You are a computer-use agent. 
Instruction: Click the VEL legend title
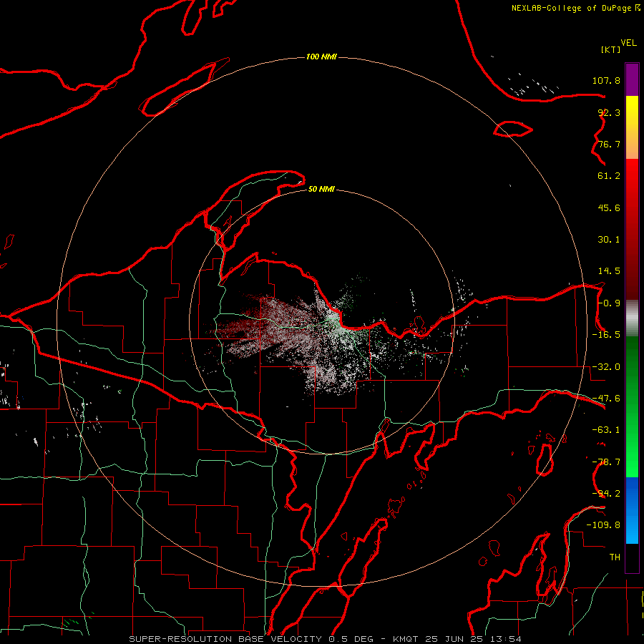pyautogui.click(x=628, y=43)
